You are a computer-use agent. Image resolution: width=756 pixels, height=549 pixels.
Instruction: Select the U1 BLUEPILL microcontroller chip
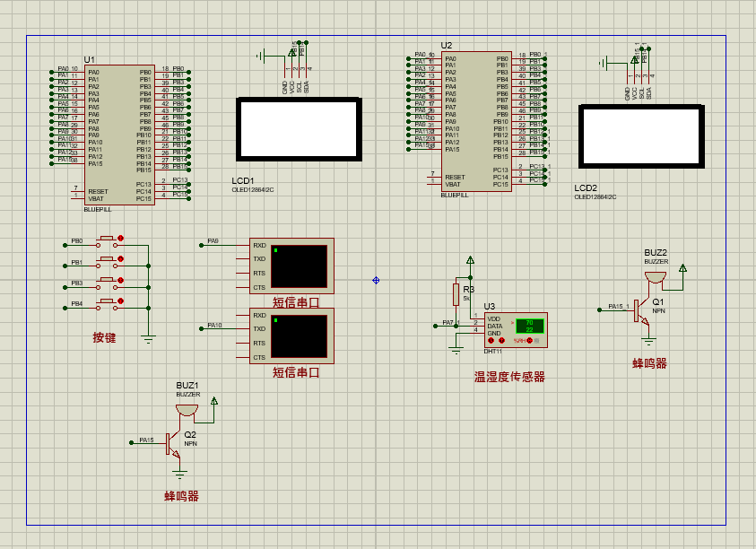point(119,135)
